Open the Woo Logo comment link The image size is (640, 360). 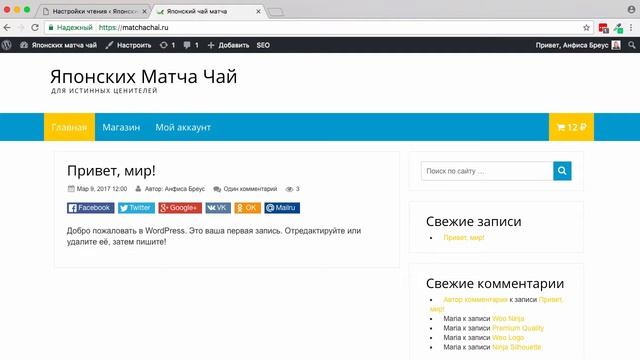(508, 338)
